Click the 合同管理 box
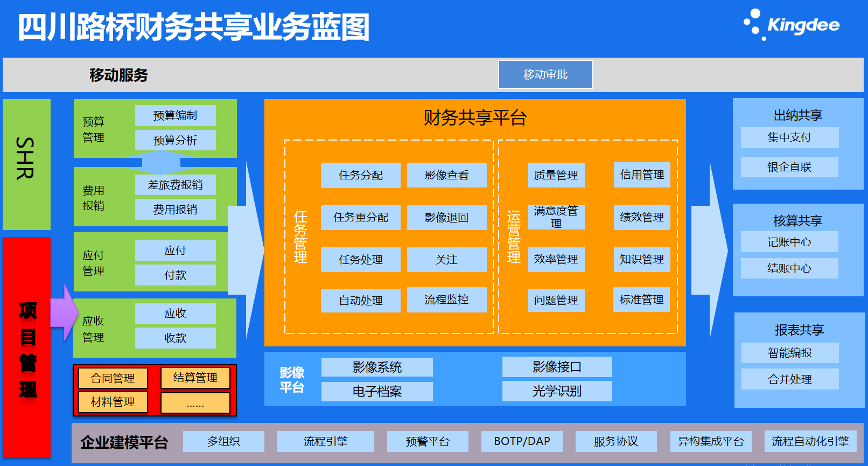The image size is (868, 466). click(113, 378)
